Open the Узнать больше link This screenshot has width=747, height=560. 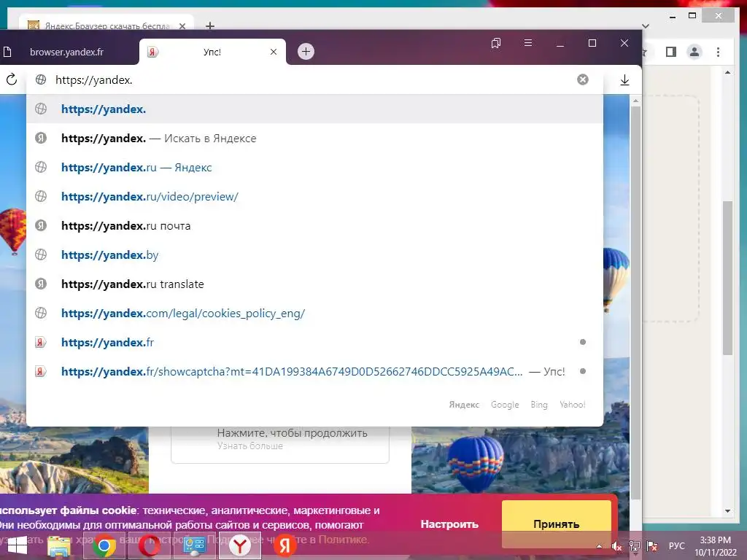250,446
